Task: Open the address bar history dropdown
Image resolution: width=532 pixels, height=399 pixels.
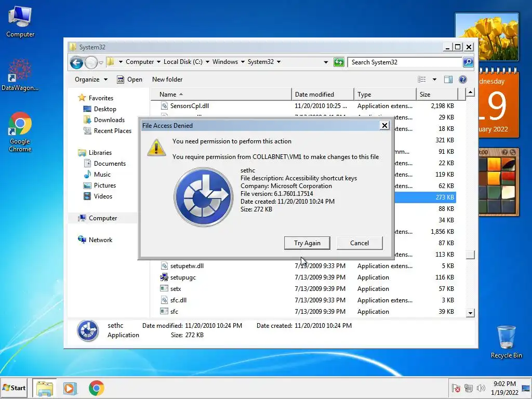Action: tap(326, 62)
